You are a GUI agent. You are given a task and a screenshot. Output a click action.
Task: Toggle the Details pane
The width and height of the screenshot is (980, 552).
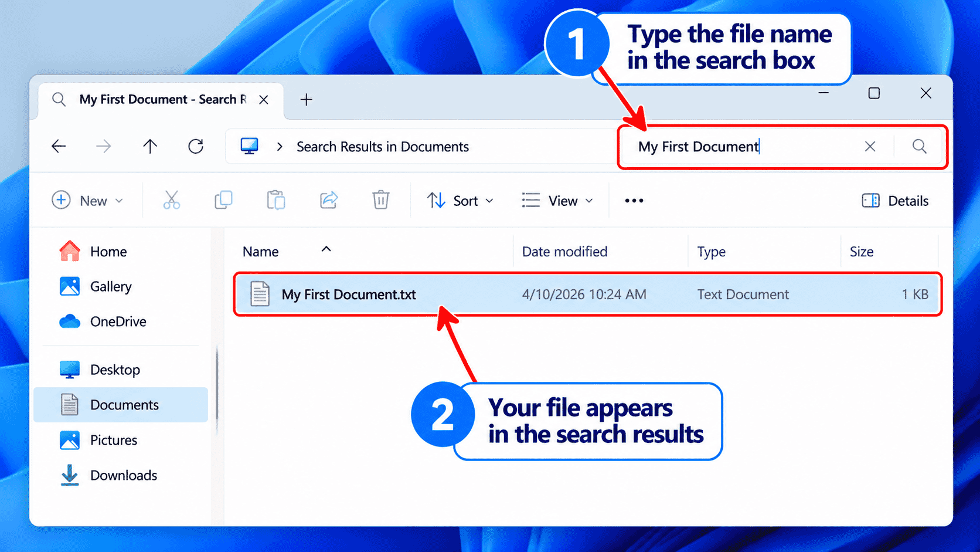click(x=895, y=201)
